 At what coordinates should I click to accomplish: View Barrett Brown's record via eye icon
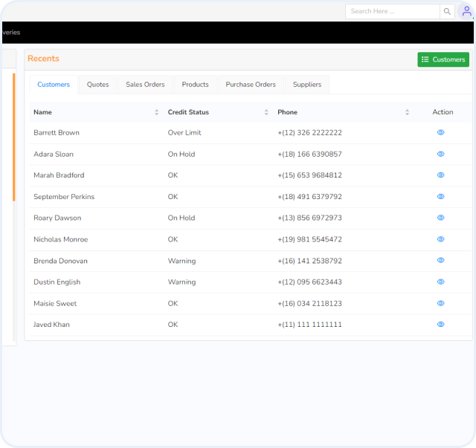(x=440, y=132)
